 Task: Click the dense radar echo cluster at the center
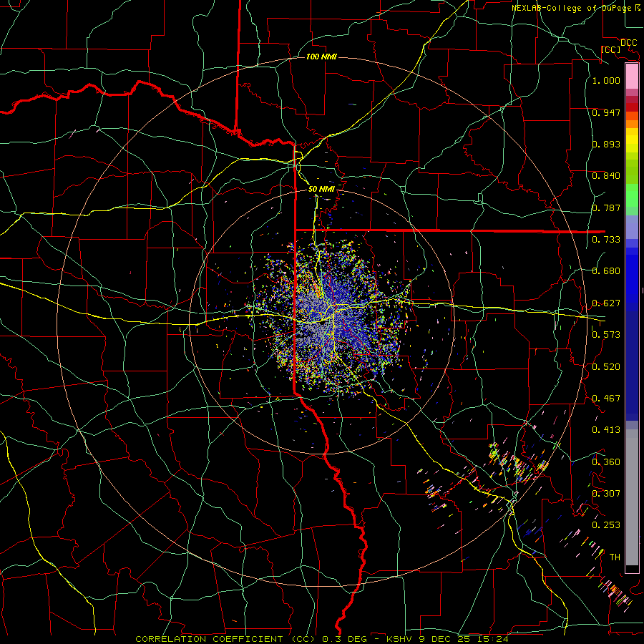coord(331,318)
